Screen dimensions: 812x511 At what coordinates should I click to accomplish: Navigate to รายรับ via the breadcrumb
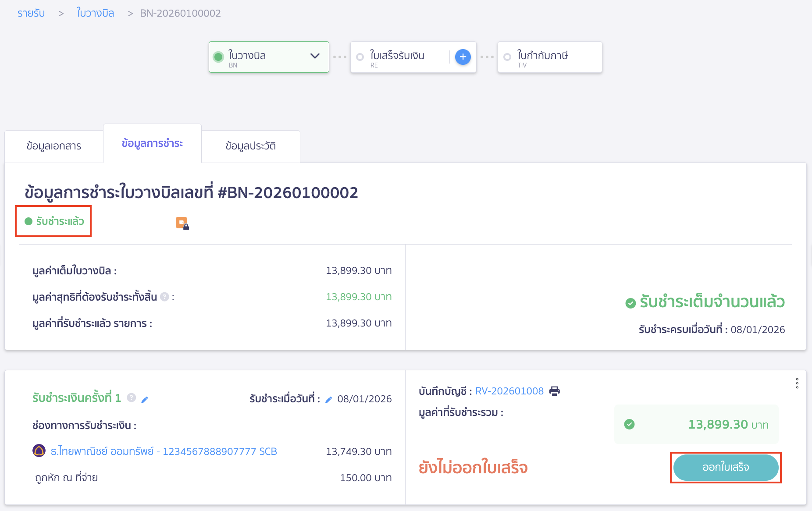(31, 13)
